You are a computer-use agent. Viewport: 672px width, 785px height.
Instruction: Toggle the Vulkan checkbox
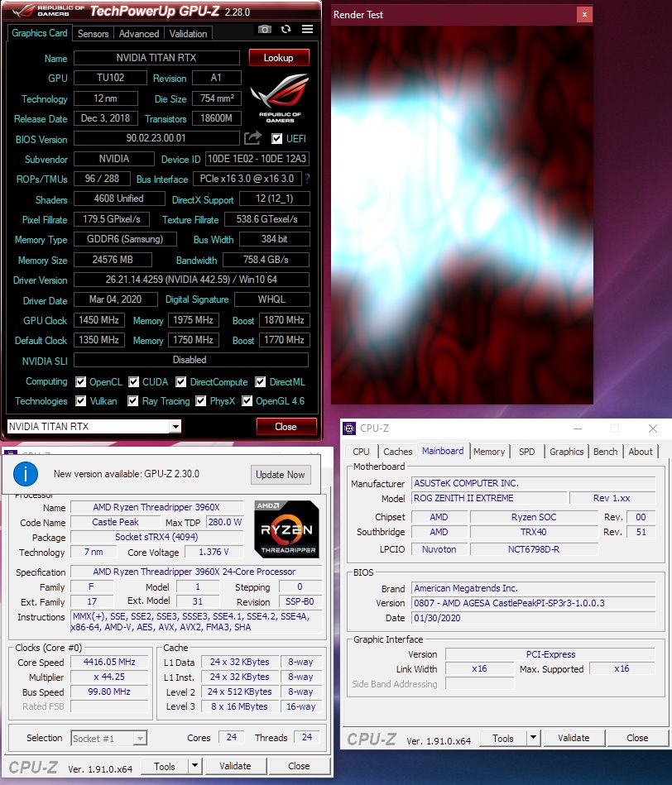[80, 401]
